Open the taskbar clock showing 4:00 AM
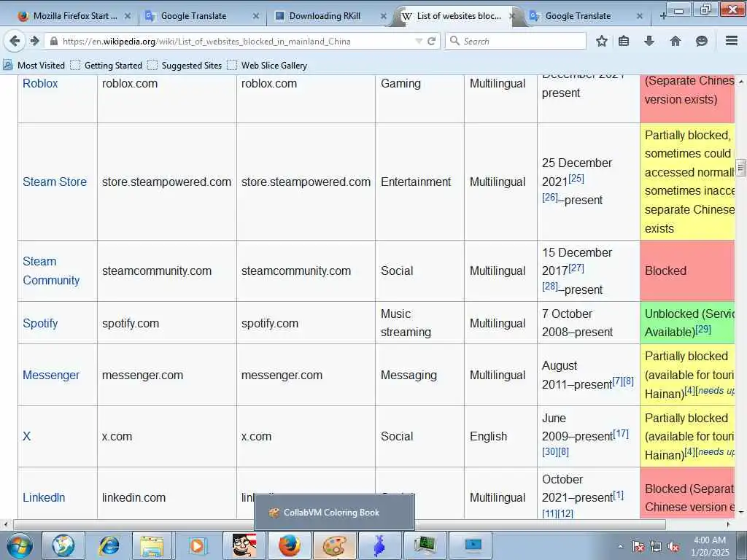This screenshot has height=560, width=747. click(x=710, y=546)
